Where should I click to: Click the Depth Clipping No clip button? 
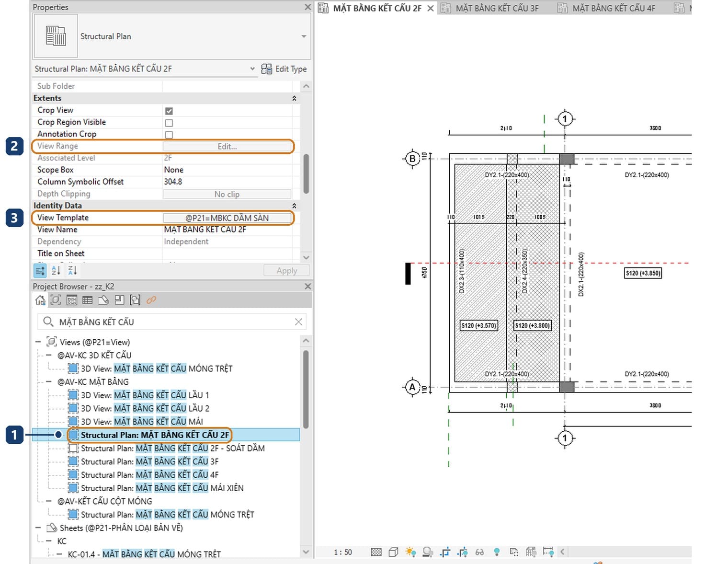coord(227,194)
